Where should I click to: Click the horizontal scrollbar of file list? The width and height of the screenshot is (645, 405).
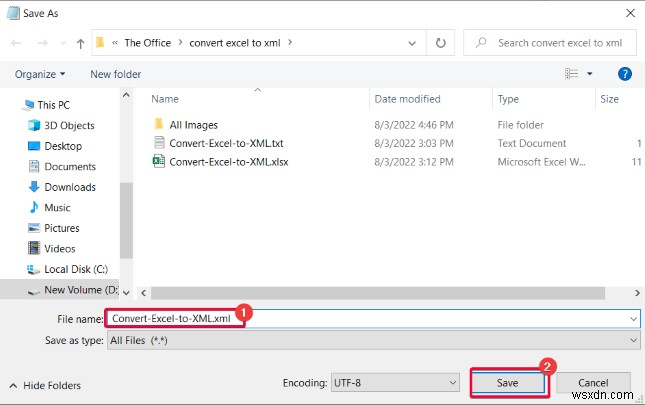point(378,293)
